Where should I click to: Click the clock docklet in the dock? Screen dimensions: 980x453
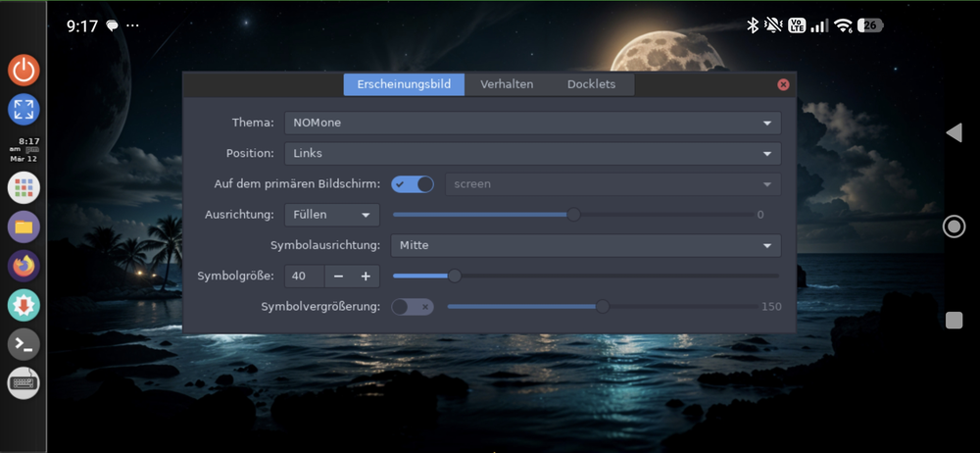[x=24, y=149]
